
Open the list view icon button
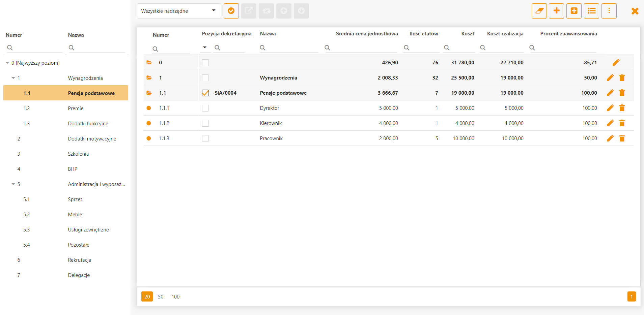pos(591,11)
